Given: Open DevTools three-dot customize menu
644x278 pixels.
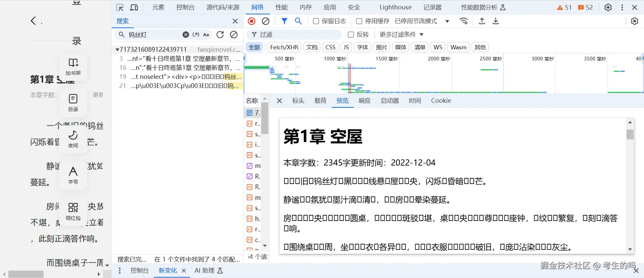Looking at the screenshot, I should pyautogui.click(x=622, y=7).
